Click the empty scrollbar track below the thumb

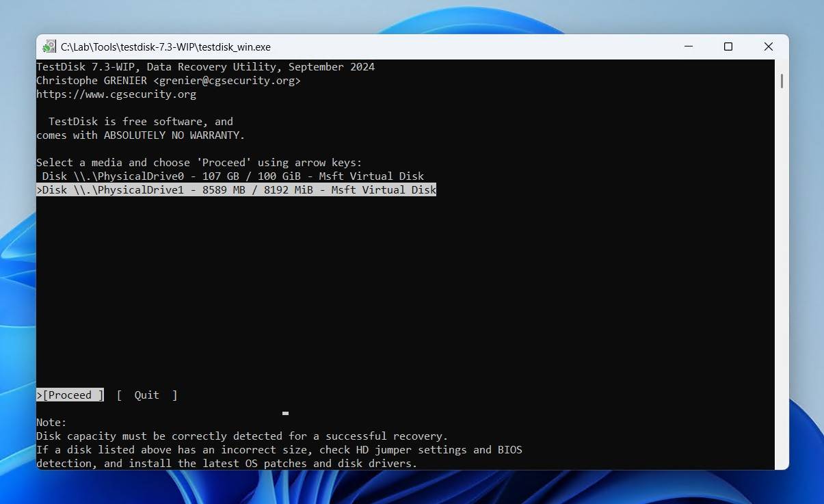coord(782,274)
